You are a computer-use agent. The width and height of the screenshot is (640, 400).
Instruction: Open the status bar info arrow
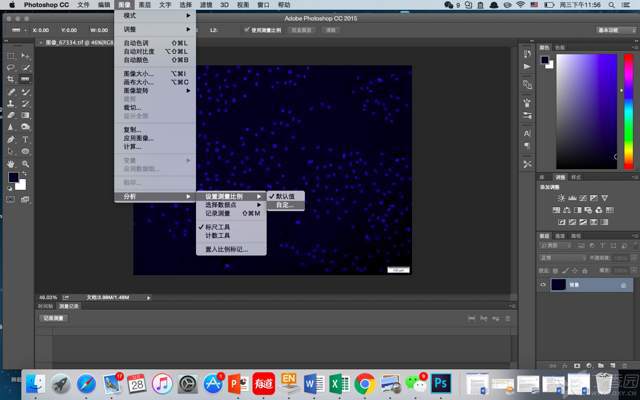point(149,298)
